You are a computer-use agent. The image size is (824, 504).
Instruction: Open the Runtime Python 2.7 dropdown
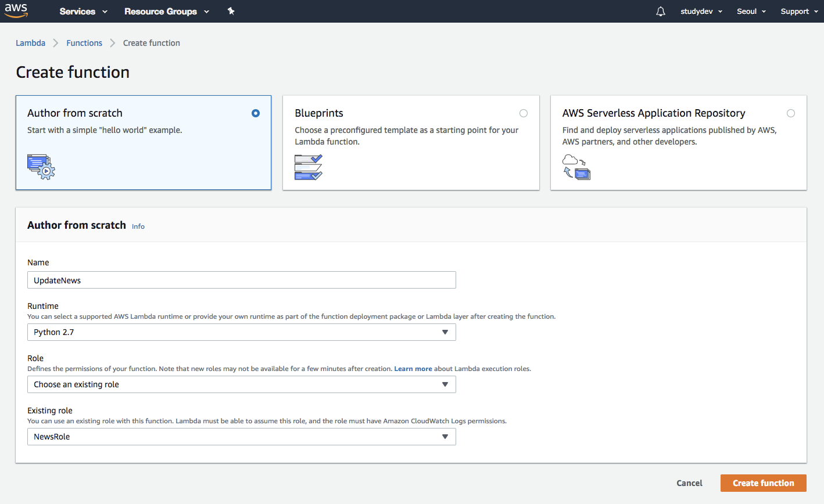[x=242, y=332]
